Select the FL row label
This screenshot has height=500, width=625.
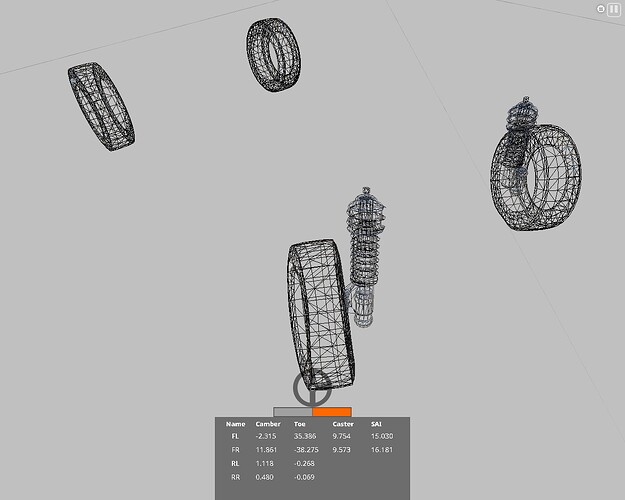[x=235, y=437]
